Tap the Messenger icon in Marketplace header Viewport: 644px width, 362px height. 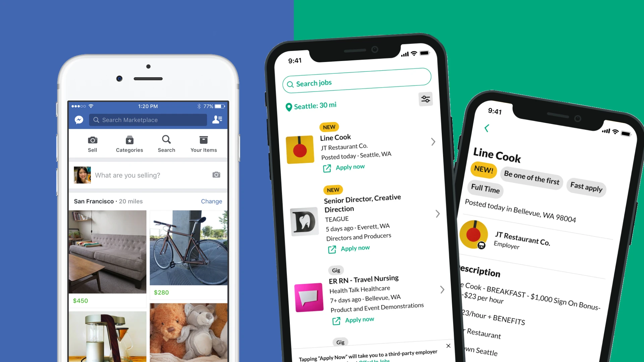click(x=79, y=120)
